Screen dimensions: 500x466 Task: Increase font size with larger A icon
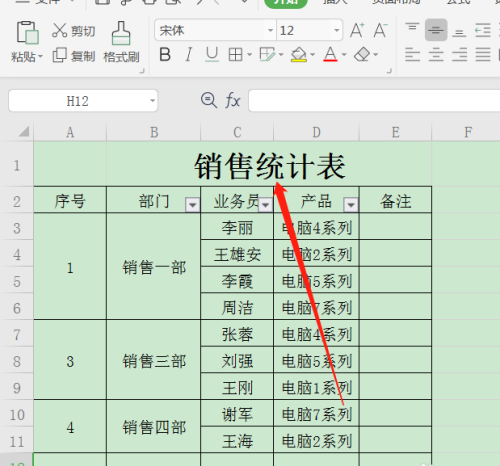pos(357,30)
